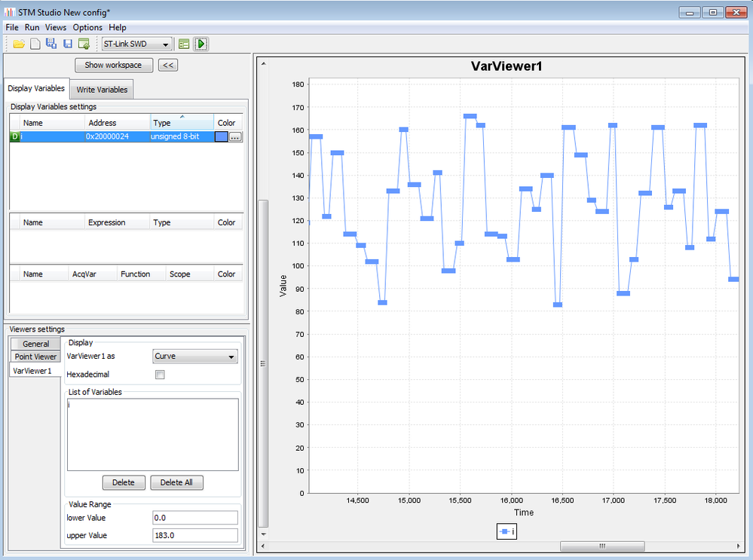
Task: Click the chart scrollbar's left arrow
Action: [x=262, y=546]
